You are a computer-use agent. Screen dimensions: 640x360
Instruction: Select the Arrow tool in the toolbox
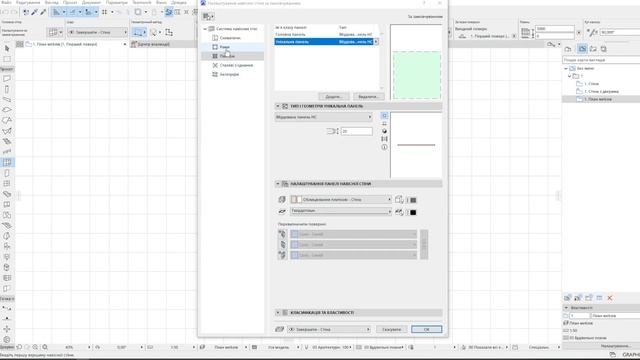pos(7,49)
